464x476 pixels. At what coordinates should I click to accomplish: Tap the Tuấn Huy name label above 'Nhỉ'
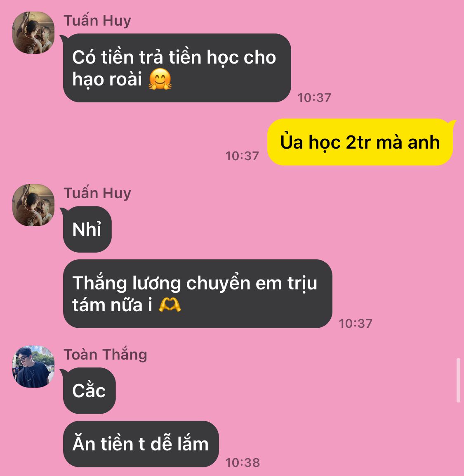pos(97,193)
